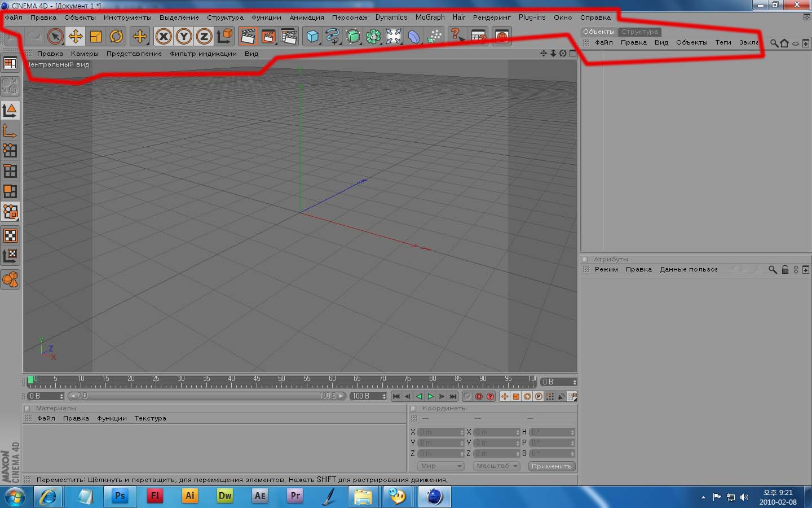
Task: Open After Effects from the taskbar
Action: click(259, 496)
